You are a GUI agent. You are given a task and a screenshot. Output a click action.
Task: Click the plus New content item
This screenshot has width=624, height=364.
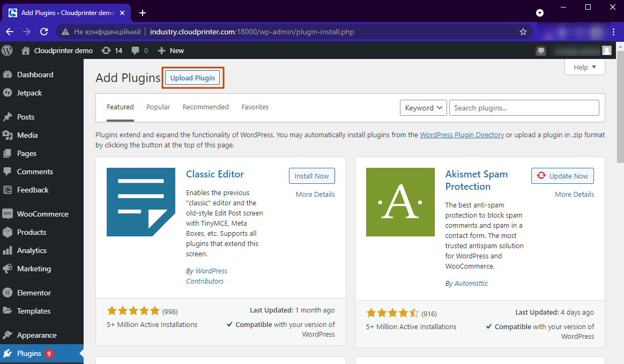point(170,50)
